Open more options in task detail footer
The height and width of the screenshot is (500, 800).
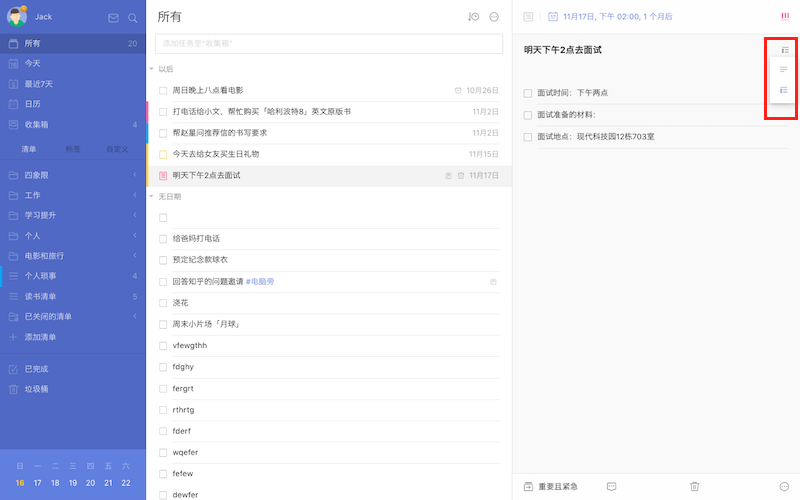pos(783,486)
